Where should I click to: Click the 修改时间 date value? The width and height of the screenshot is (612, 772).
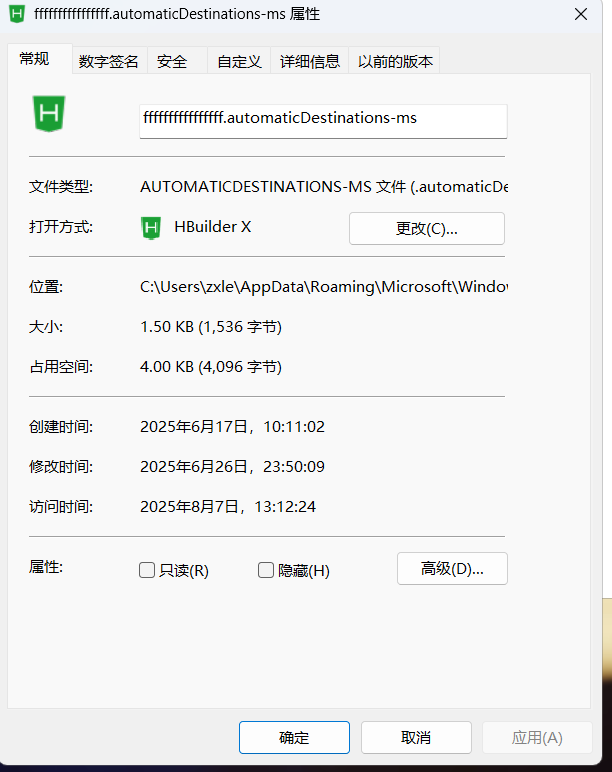[x=232, y=467]
